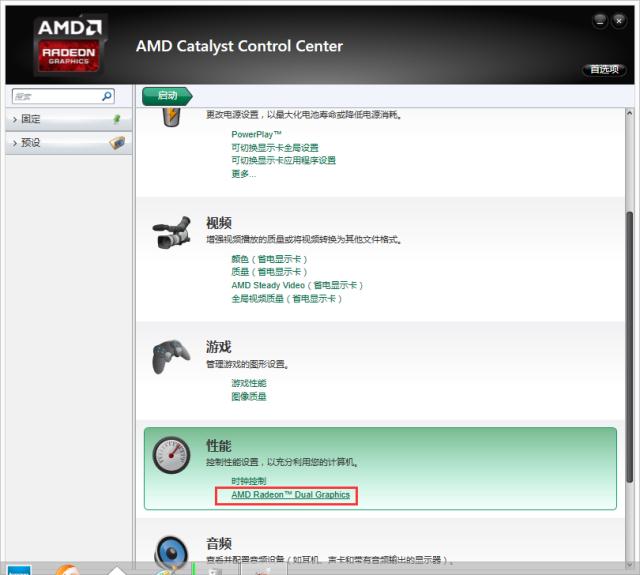640x575 pixels.
Task: Open 质量（省电显示卡）link
Action: 269,272
